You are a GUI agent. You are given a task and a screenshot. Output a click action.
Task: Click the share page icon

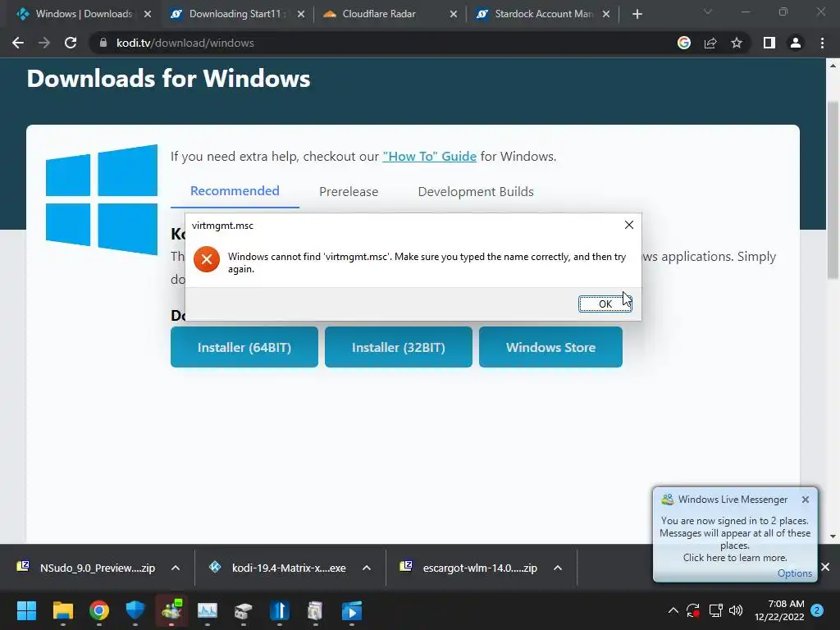click(x=710, y=43)
